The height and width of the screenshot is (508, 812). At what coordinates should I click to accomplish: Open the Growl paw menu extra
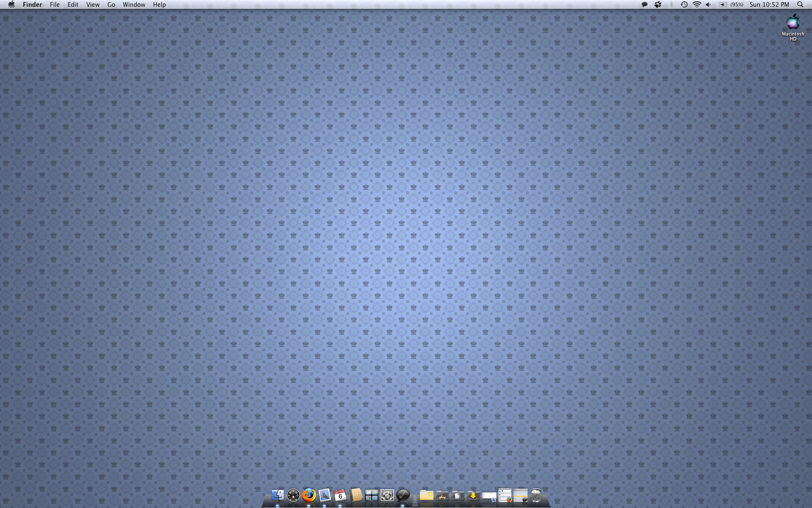(658, 5)
